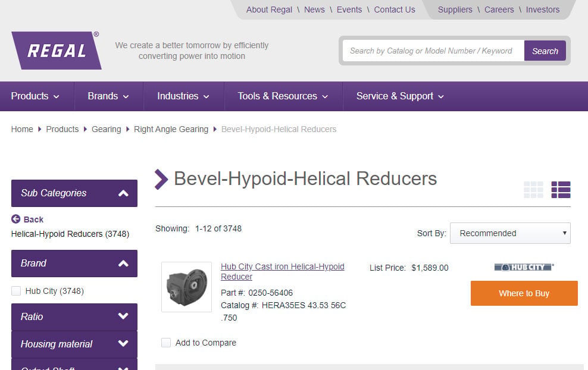Open the Products menu
The width and height of the screenshot is (588, 370).
(35, 96)
